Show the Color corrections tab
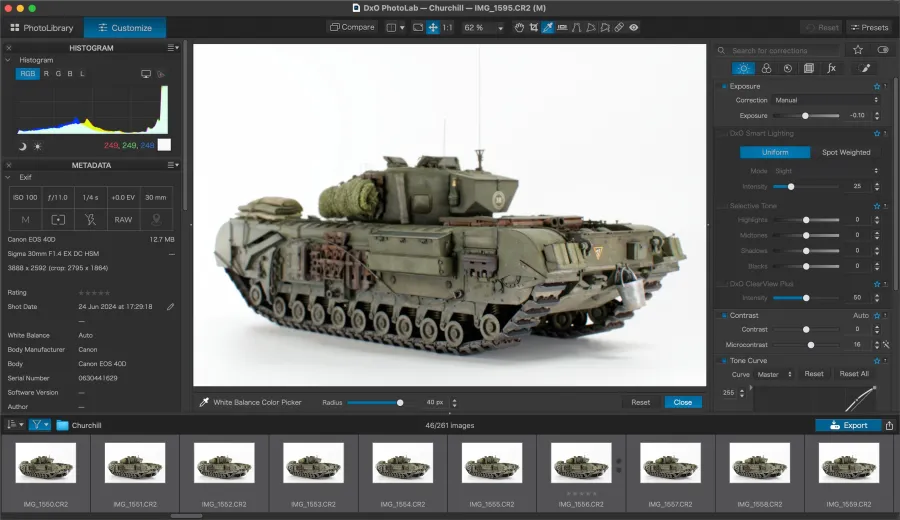Screen dimensions: 900x520 pyautogui.click(x=766, y=68)
